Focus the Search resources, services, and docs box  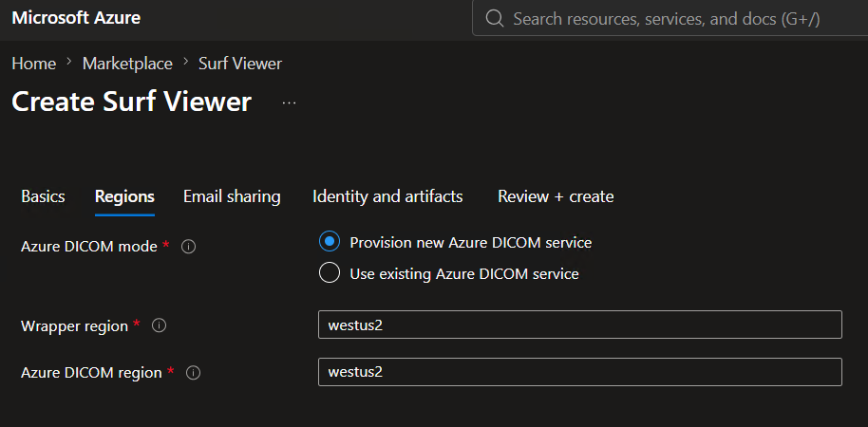pos(670,18)
